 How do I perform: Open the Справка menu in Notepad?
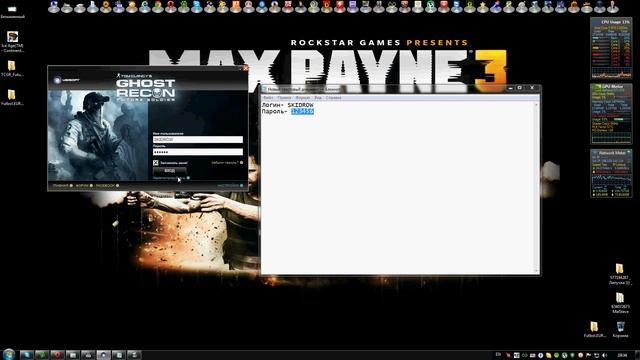pos(333,98)
